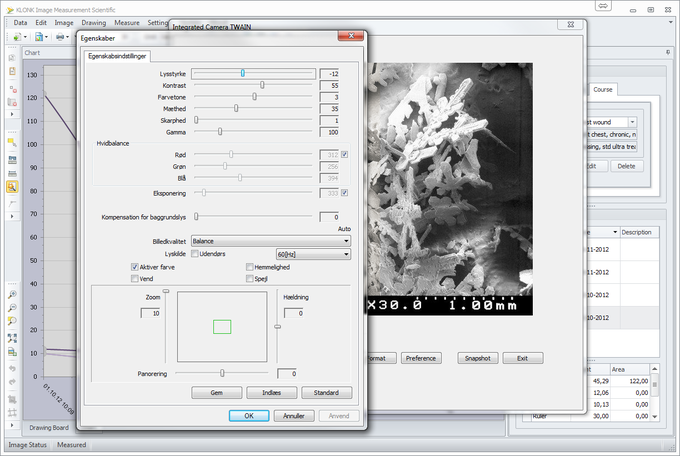
Task: Select the yellow area drawing tool
Action: [12, 142]
